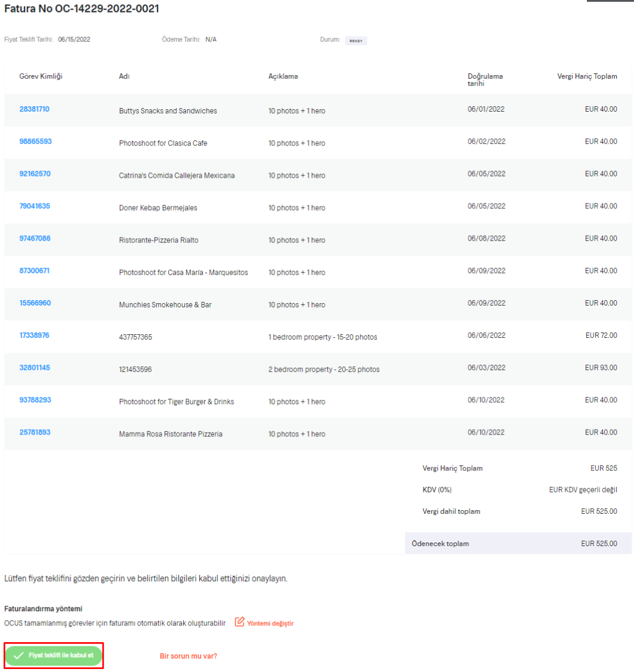Click 'Photoshoot for Tiger Burger & Drinks' cell
Screen dimensions: 634x672
coord(177,402)
